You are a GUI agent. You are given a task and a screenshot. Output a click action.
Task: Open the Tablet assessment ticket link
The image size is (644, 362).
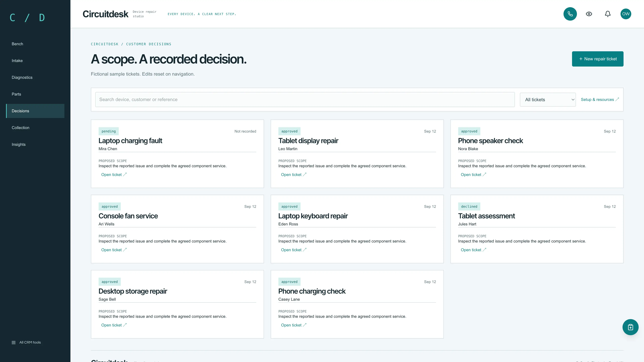(473, 250)
